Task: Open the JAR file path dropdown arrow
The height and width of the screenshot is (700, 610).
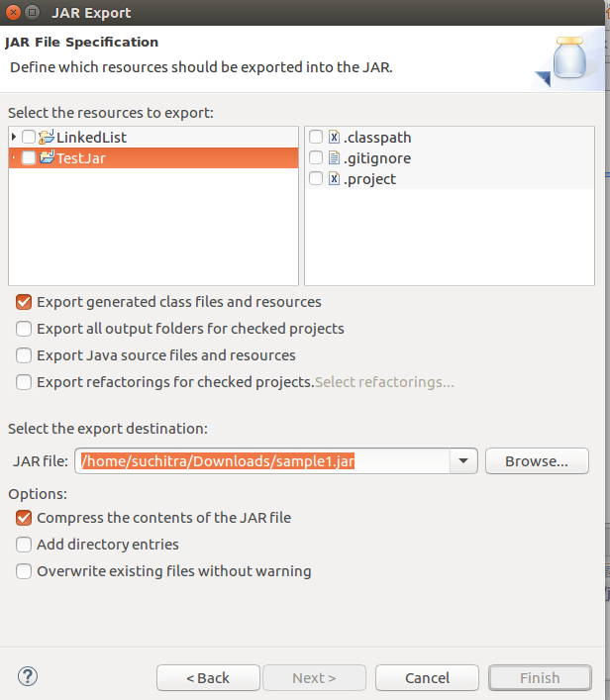Action: click(x=463, y=461)
